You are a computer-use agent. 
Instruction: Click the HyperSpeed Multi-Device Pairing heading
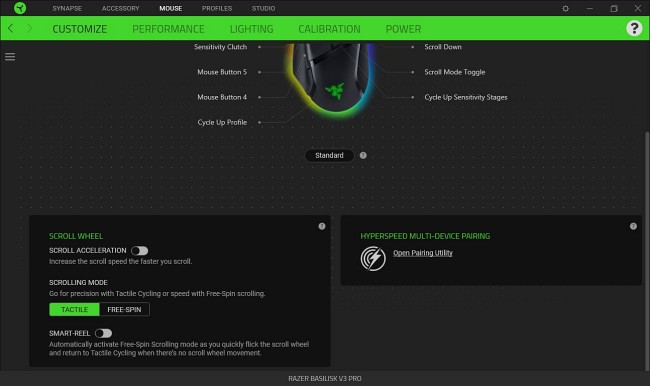pyautogui.click(x=425, y=236)
